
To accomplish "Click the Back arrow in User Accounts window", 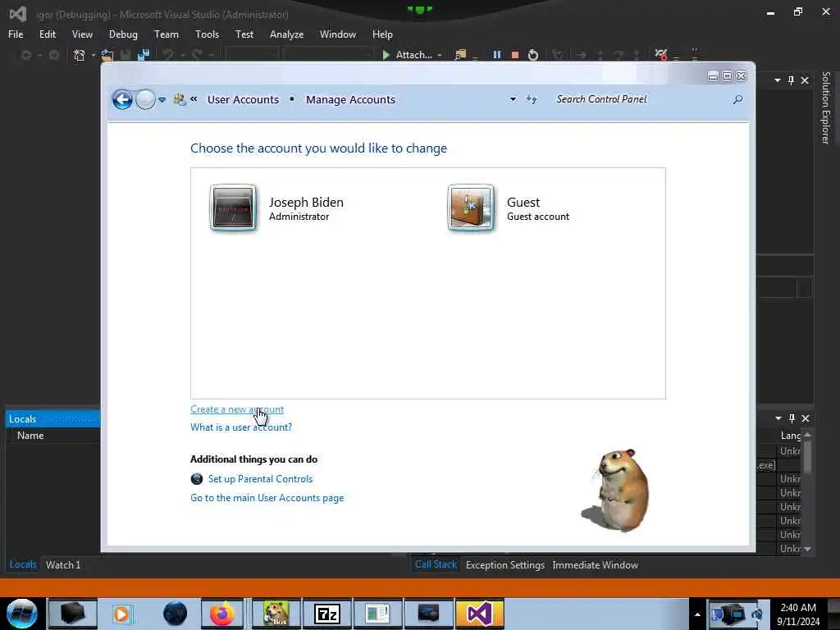I will tap(122, 99).
